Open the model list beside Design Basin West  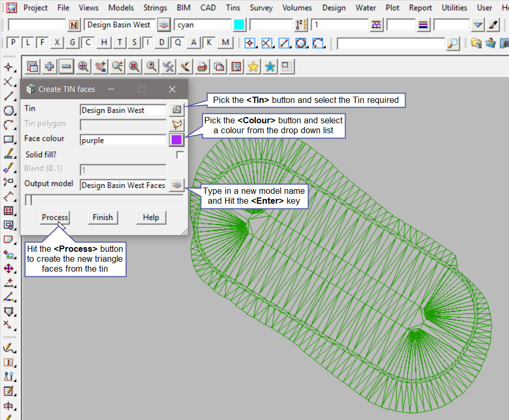pyautogui.click(x=164, y=25)
